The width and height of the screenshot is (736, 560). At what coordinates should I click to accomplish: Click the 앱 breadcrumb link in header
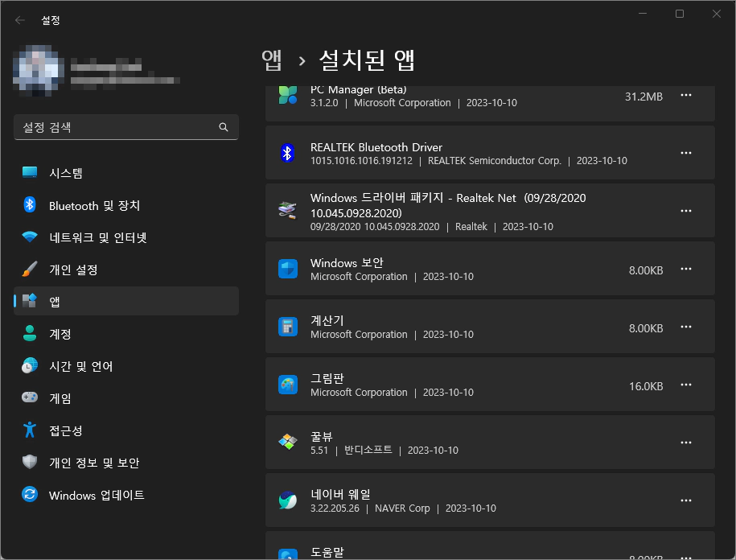(x=272, y=60)
